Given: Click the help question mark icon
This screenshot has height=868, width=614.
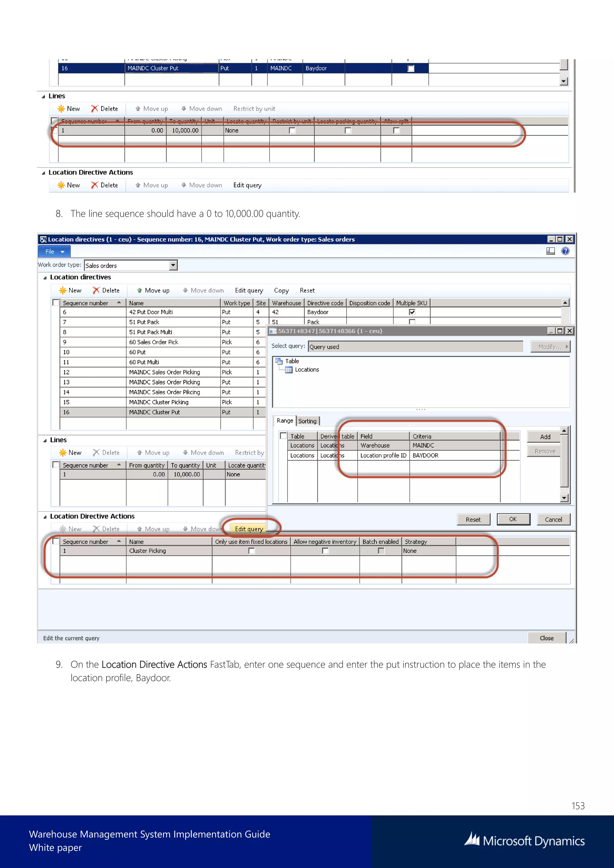Looking at the screenshot, I should coord(565,251).
